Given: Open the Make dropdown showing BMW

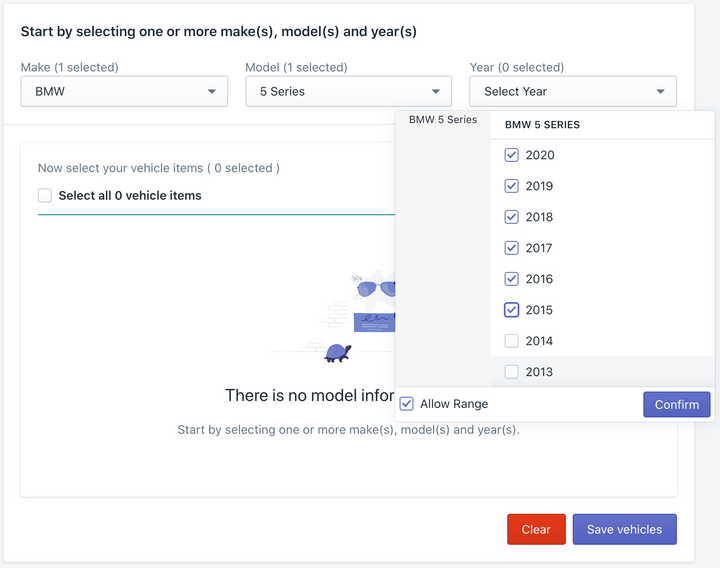Looking at the screenshot, I should click(x=124, y=91).
